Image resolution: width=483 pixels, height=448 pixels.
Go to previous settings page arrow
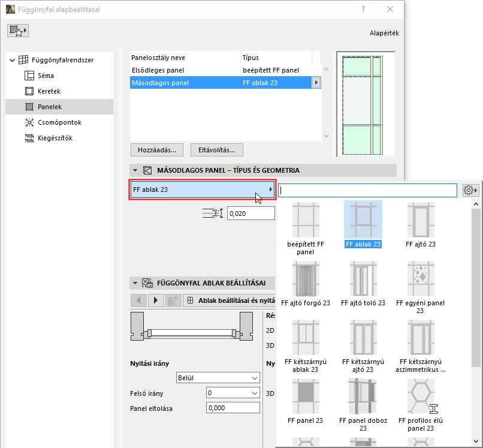tap(138, 300)
